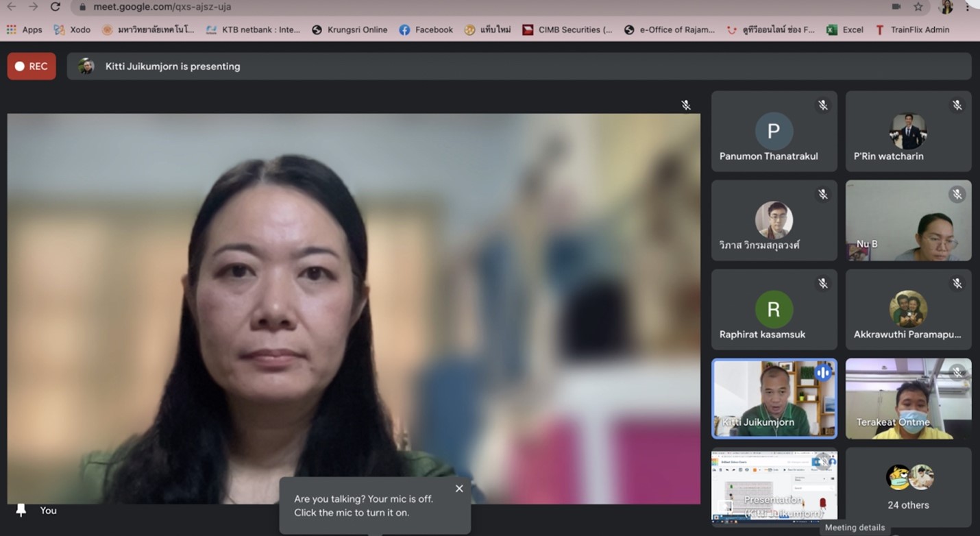
Task: Select Panumon Thanatrakul's participant tile
Action: pyautogui.click(x=774, y=131)
